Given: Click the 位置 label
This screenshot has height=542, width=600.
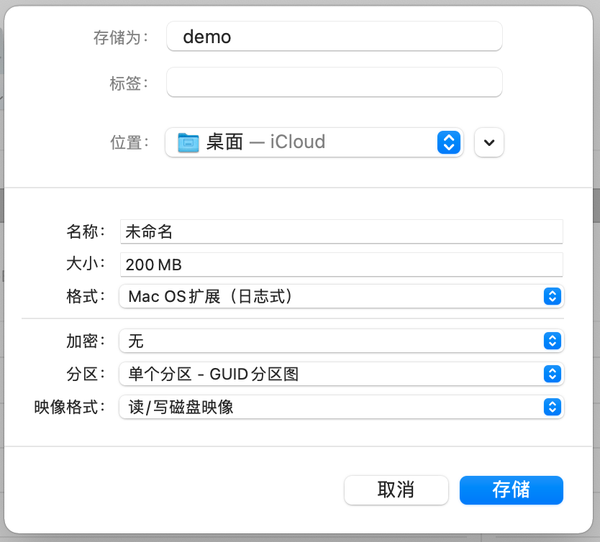Looking at the screenshot, I should click(129, 142).
